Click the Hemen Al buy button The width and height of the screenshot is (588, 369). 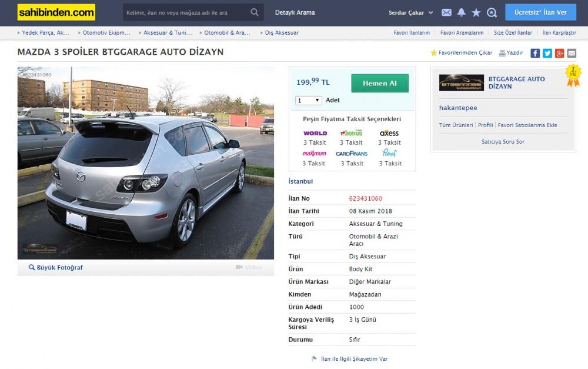coord(379,84)
